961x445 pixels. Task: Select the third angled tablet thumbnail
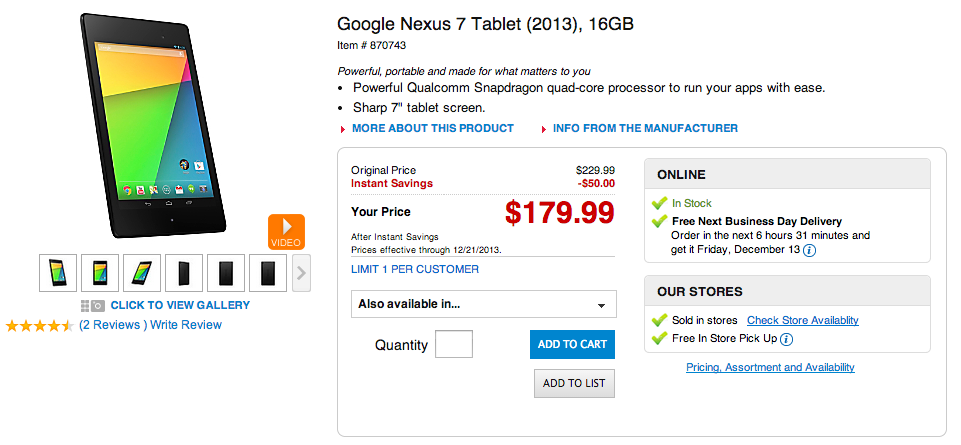(x=142, y=273)
